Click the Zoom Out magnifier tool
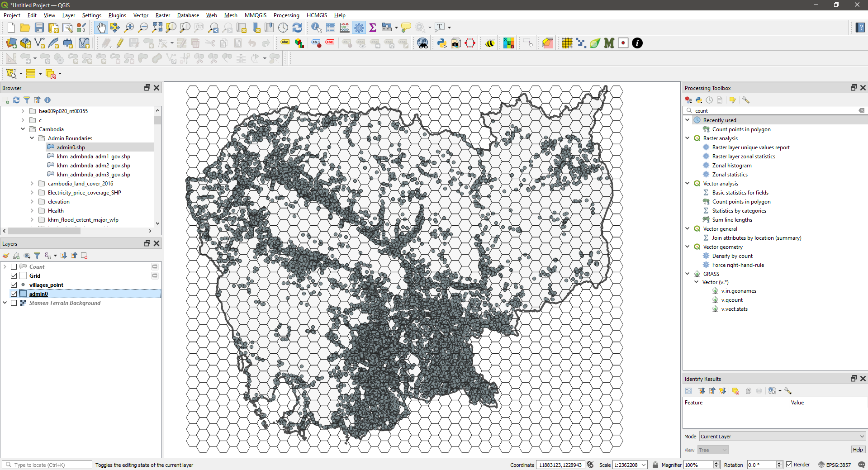 (143, 28)
